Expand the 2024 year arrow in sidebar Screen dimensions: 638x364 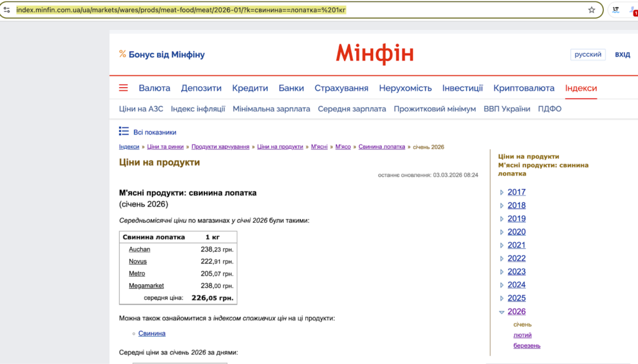502,285
